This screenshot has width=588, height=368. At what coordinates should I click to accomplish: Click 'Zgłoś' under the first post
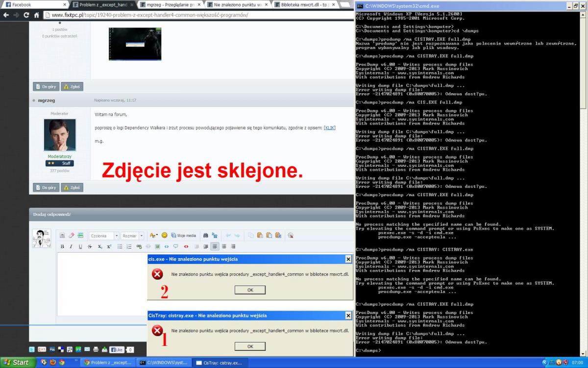72,86
